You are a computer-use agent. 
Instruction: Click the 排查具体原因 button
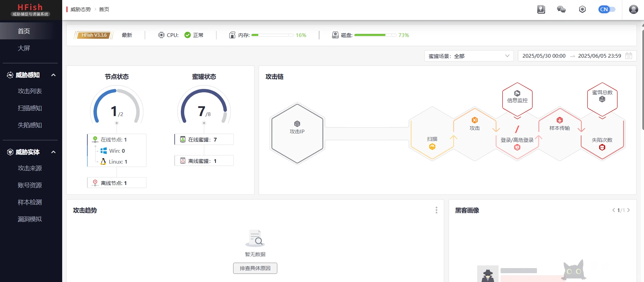(x=255, y=268)
